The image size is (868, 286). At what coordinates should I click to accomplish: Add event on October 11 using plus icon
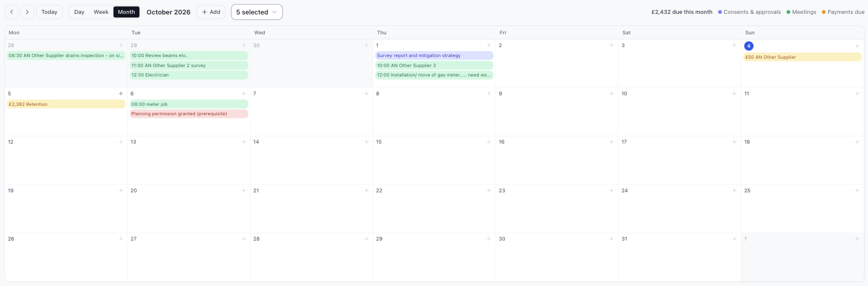[857, 94]
